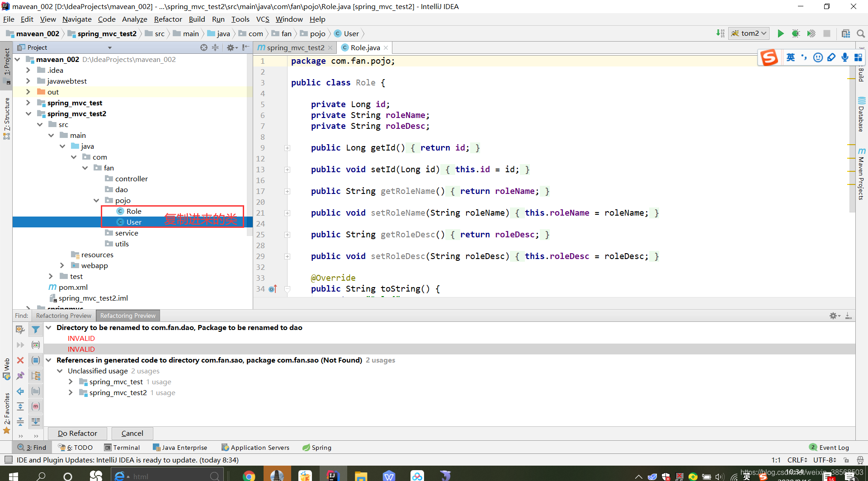Collapse the Unclassified usage node
This screenshot has width=868, height=481.
pyautogui.click(x=60, y=371)
